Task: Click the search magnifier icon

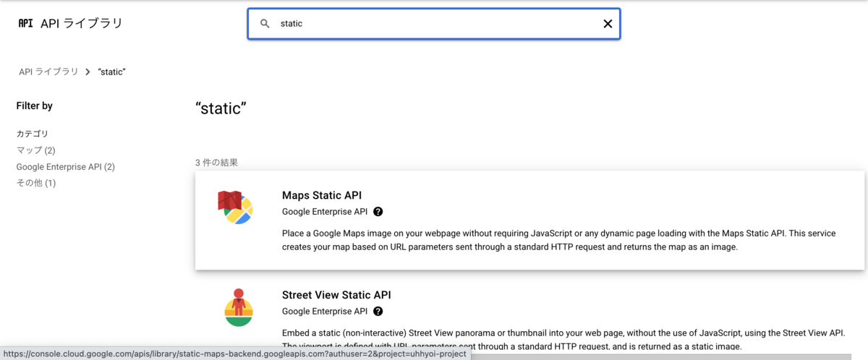Action: coord(265,24)
